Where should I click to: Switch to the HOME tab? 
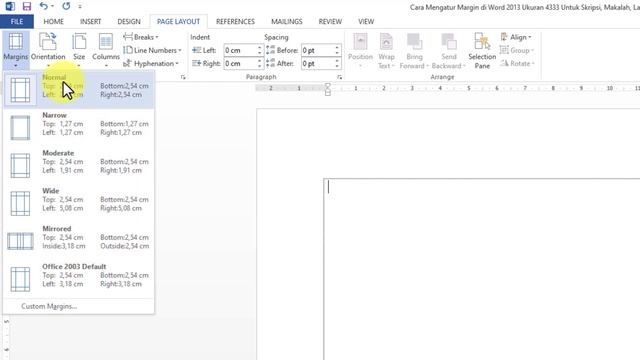(53, 22)
